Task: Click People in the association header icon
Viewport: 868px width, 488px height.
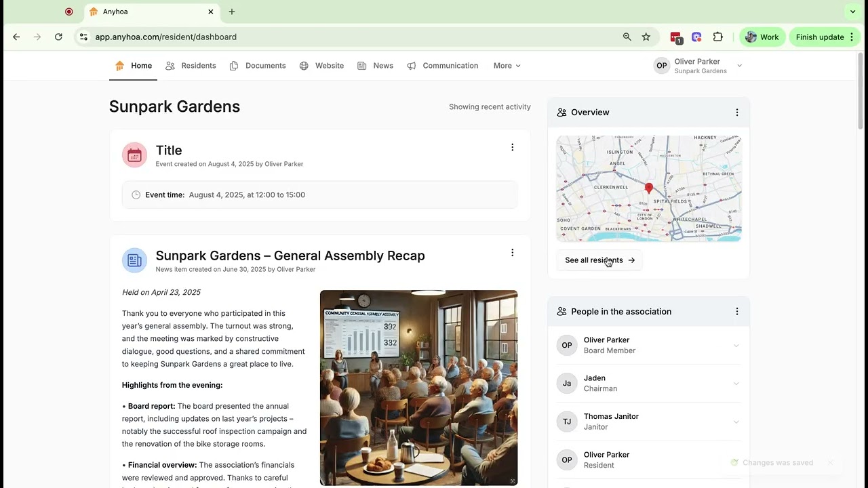Action: tap(561, 312)
